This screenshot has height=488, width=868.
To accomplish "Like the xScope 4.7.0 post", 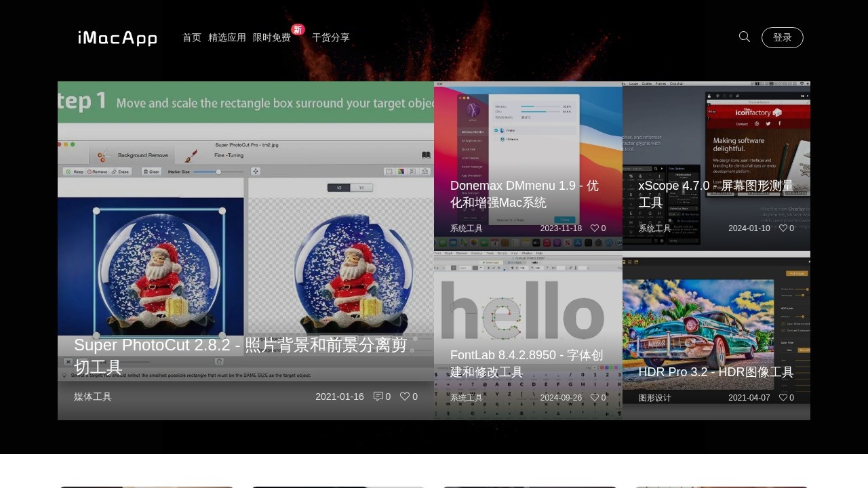I will click(783, 228).
